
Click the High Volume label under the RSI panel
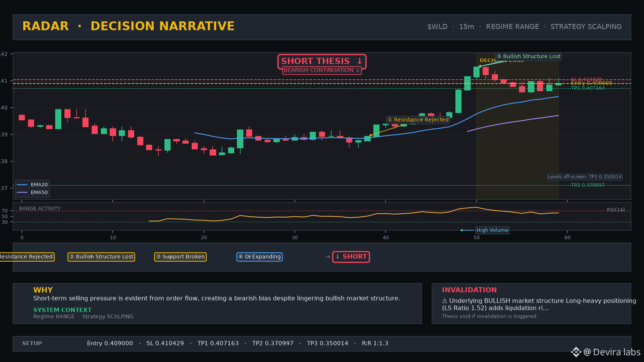(492, 230)
